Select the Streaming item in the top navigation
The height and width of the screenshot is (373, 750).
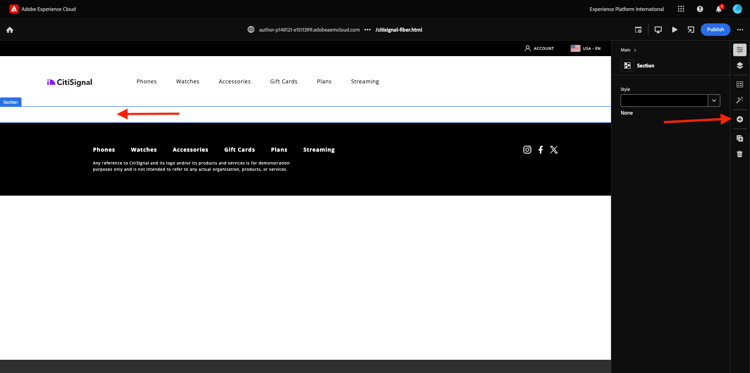pos(364,81)
